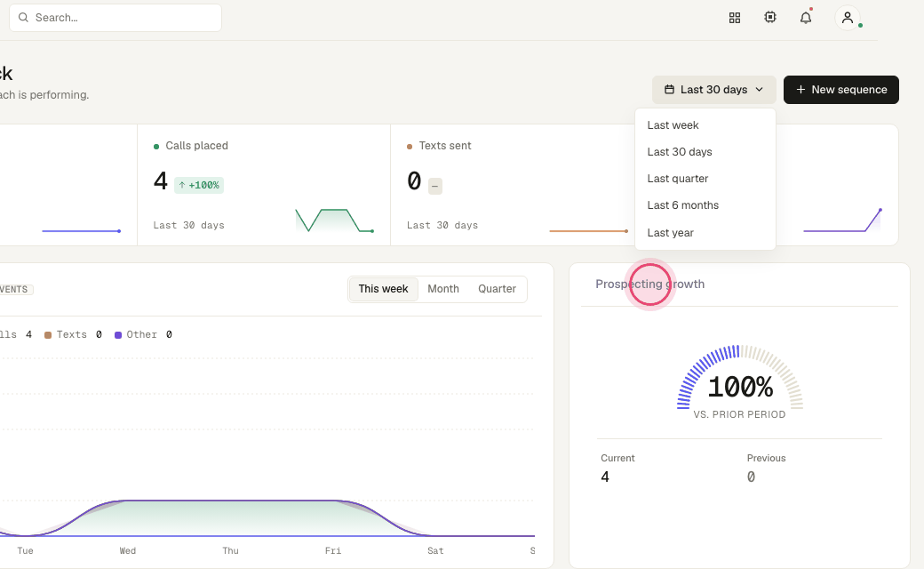This screenshot has width=924, height=569.
Task: Click the 100% growth gauge
Action: (740, 377)
